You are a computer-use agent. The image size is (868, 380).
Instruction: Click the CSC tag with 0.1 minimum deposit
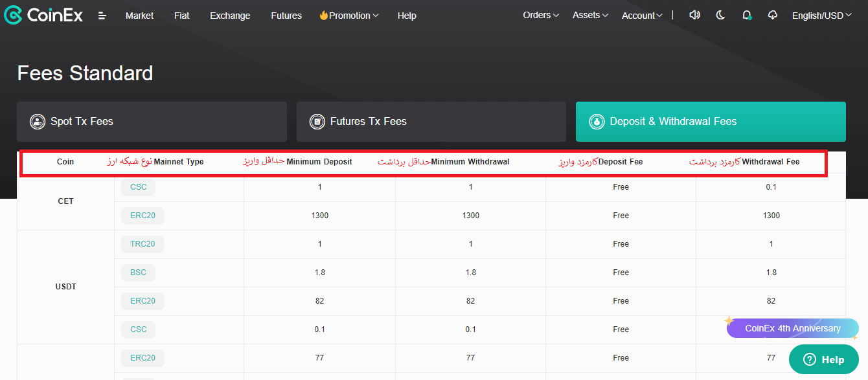coord(139,330)
